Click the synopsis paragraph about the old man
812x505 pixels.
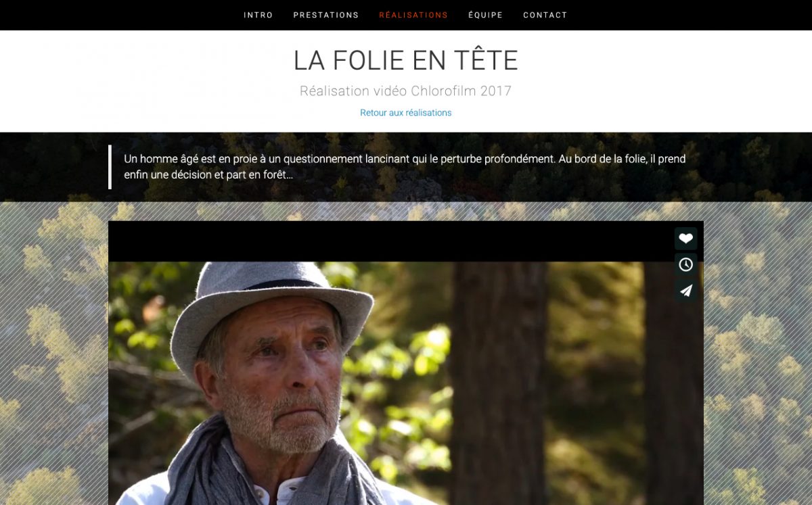coord(405,167)
